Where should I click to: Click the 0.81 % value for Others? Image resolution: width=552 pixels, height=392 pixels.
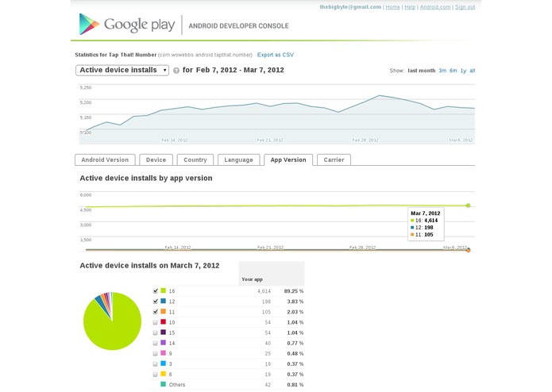295,385
